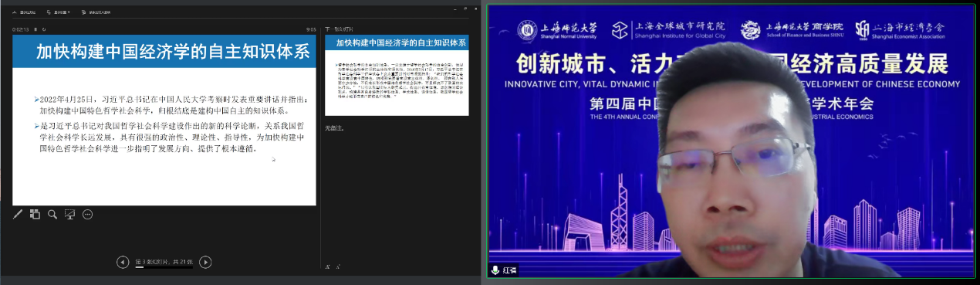Click the current slide title banner

[x=164, y=52]
